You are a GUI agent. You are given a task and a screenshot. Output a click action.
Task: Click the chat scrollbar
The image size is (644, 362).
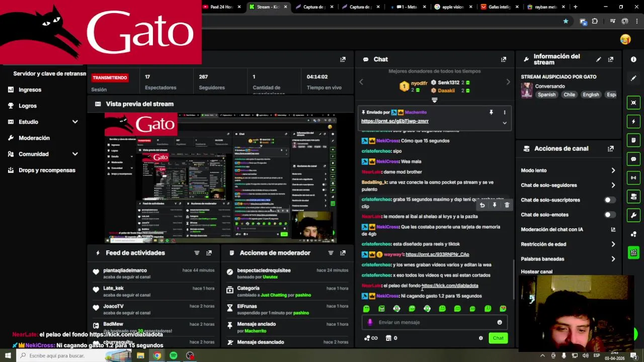(x=513, y=279)
